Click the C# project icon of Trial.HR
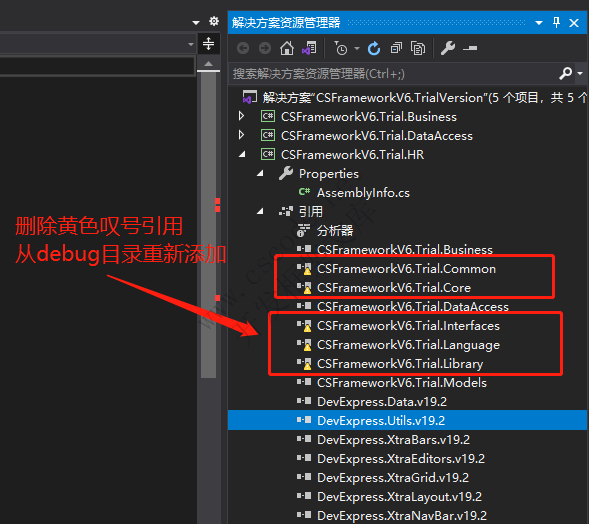This screenshot has height=524, width=589. [268, 154]
